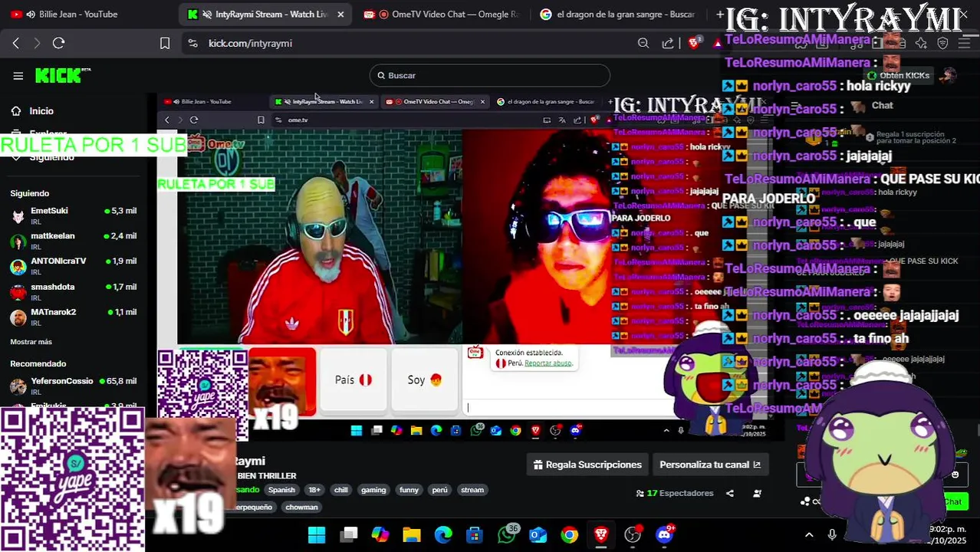Click the OmeTV chat message input field
Viewport: 980px width, 552px height.
(x=567, y=407)
